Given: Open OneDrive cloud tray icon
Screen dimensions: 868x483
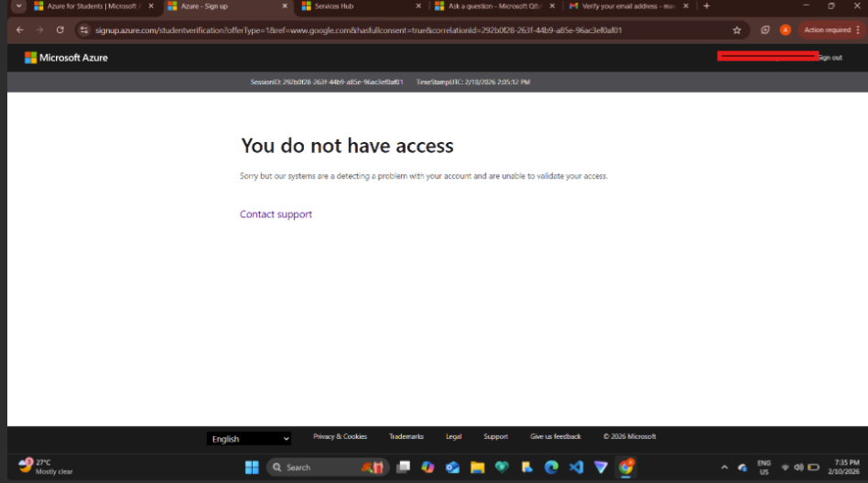Looking at the screenshot, I should [x=743, y=468].
